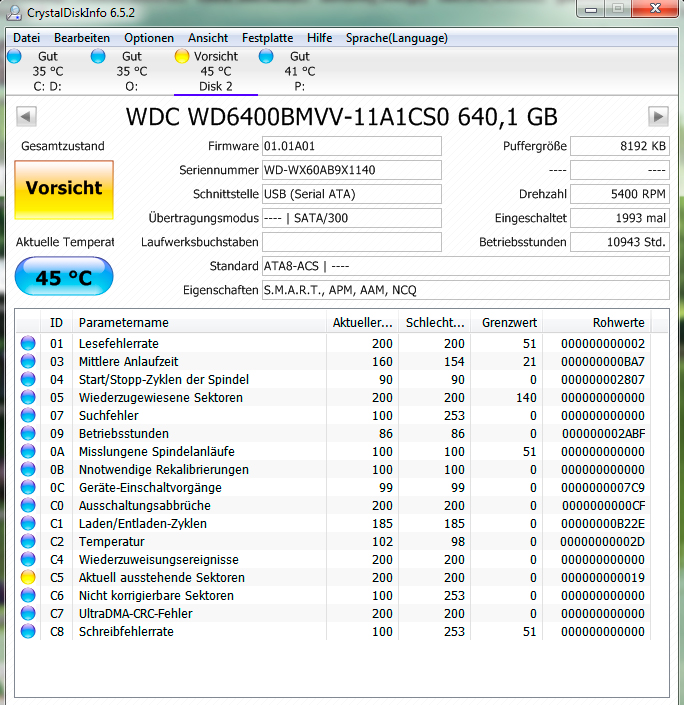Click the Eigenschaften field
This screenshot has height=705, width=684.
coord(466,290)
